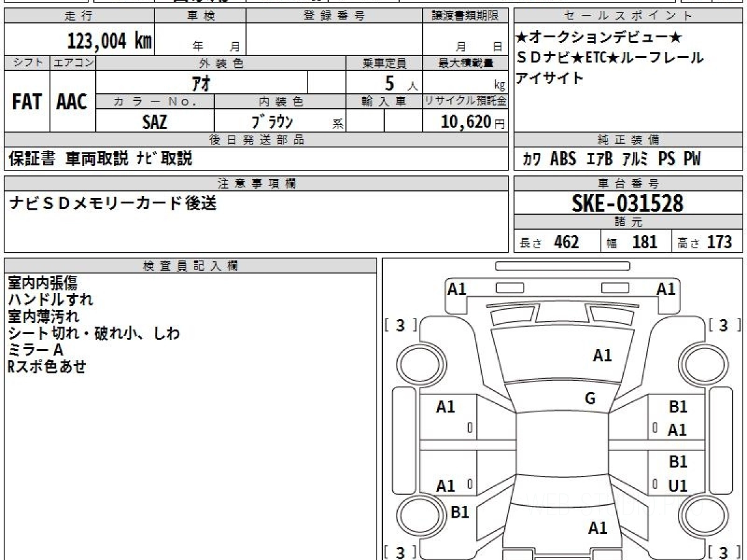Click the 内装色 header
747x560 pixels.
coord(280,101)
